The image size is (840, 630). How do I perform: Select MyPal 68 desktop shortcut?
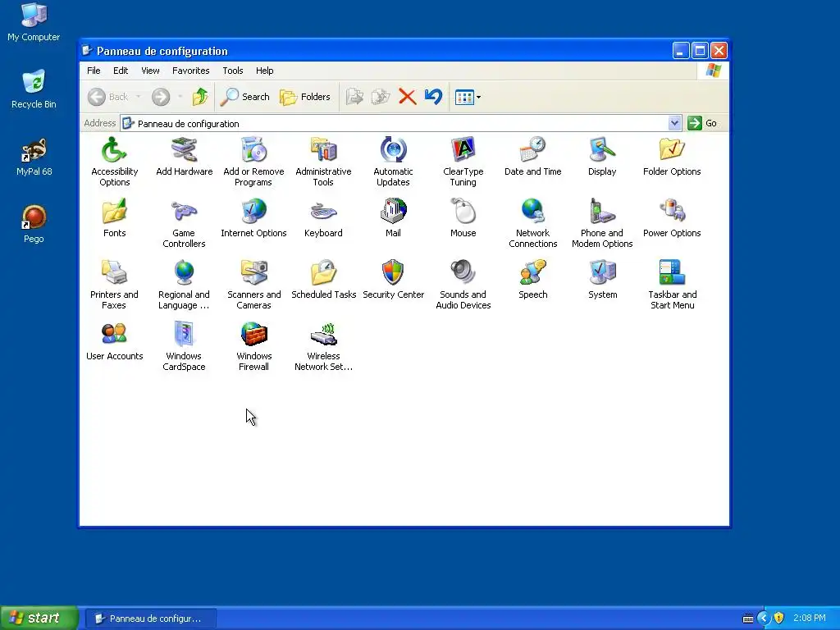34,157
